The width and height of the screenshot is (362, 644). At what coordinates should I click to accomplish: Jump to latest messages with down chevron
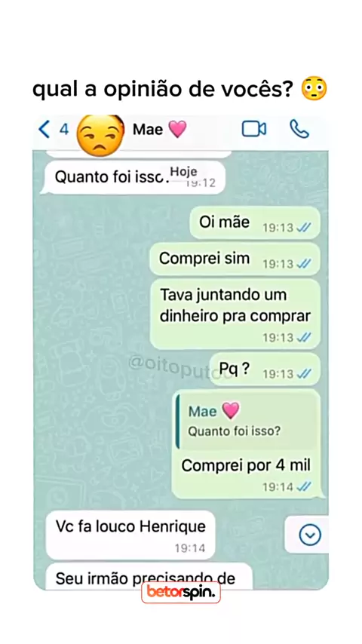(310, 535)
